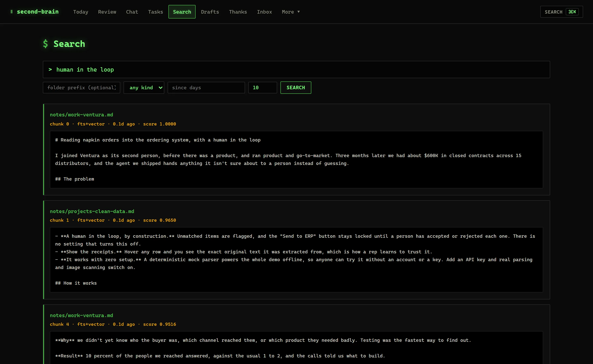The width and height of the screenshot is (593, 364).
Task: Click the '## How it works' line
Action: click(x=76, y=283)
